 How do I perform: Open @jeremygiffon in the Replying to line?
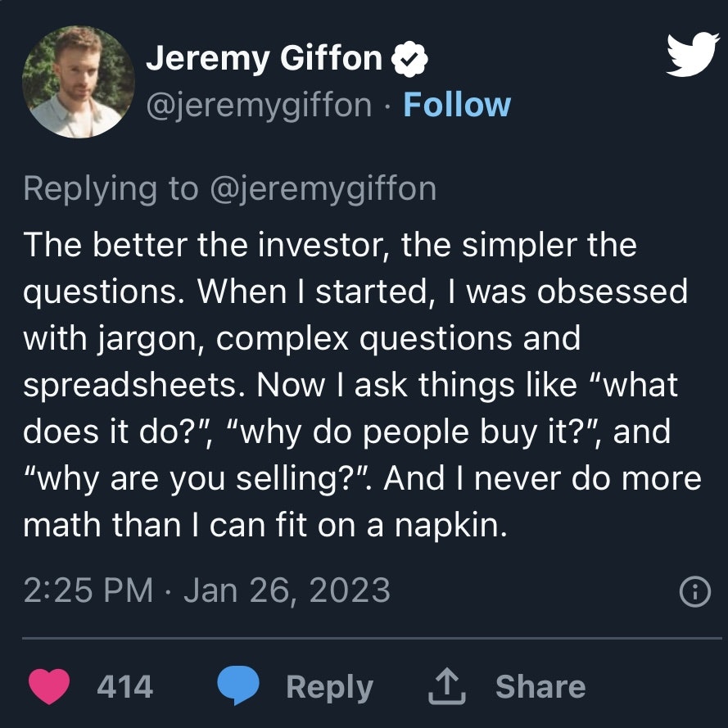(323, 189)
